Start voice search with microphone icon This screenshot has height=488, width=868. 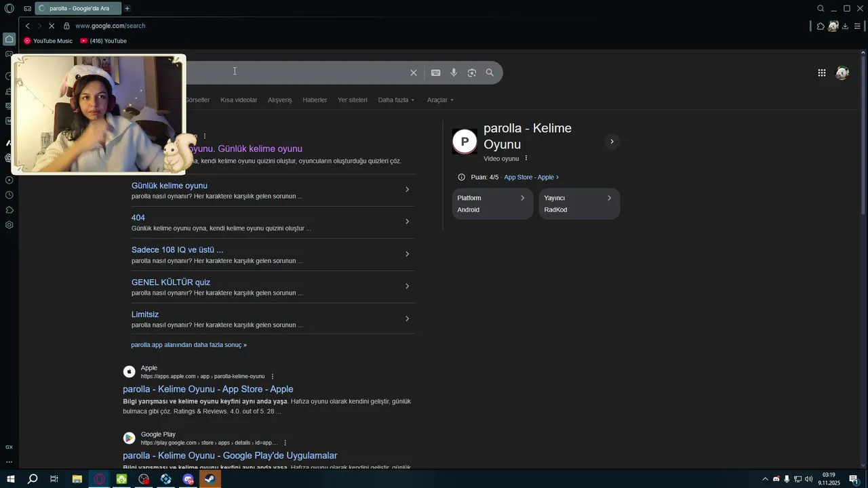pos(454,73)
